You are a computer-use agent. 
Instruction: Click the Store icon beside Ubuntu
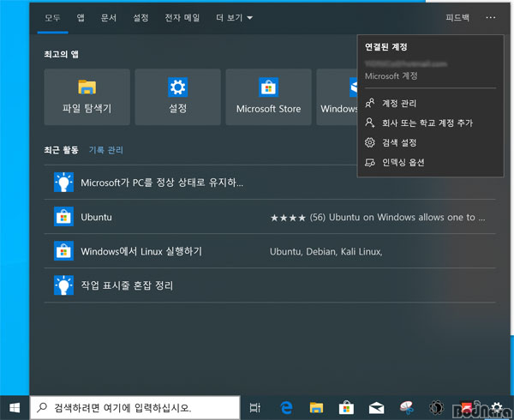click(63, 217)
